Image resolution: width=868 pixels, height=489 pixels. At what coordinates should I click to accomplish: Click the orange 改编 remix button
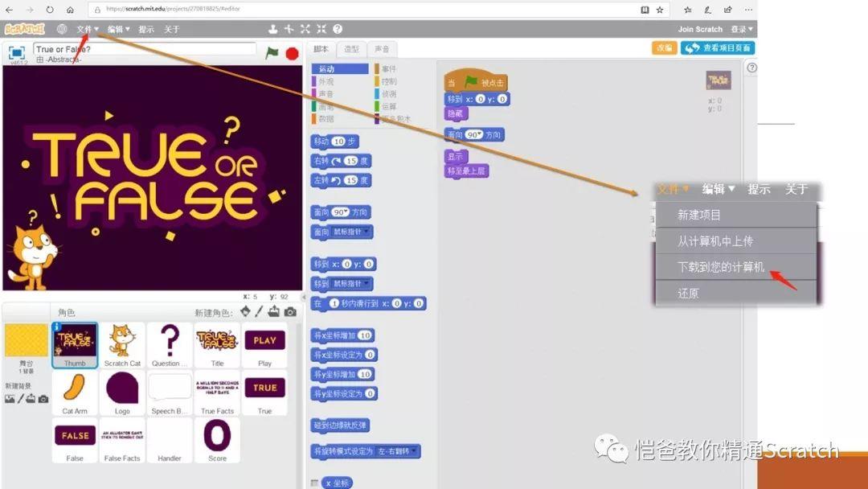coord(665,48)
